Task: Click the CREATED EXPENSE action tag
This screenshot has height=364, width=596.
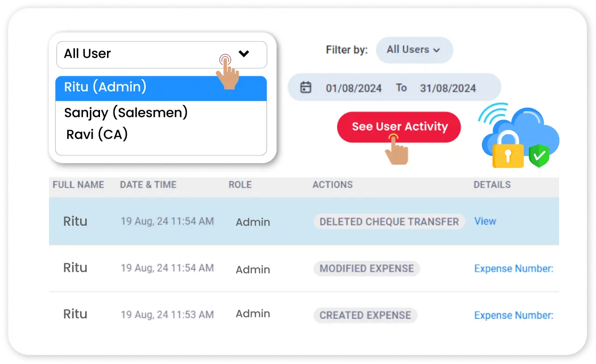Action: [365, 315]
